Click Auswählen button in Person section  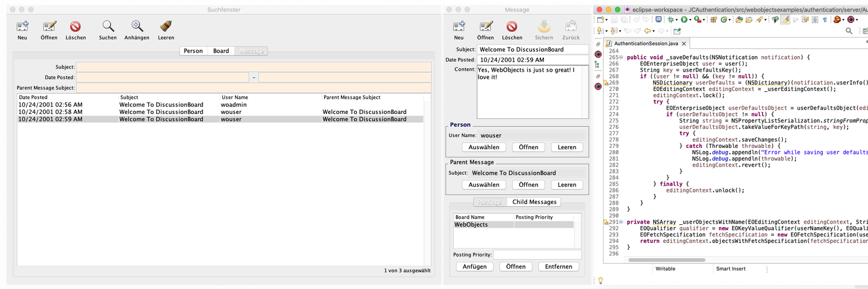pyautogui.click(x=484, y=147)
